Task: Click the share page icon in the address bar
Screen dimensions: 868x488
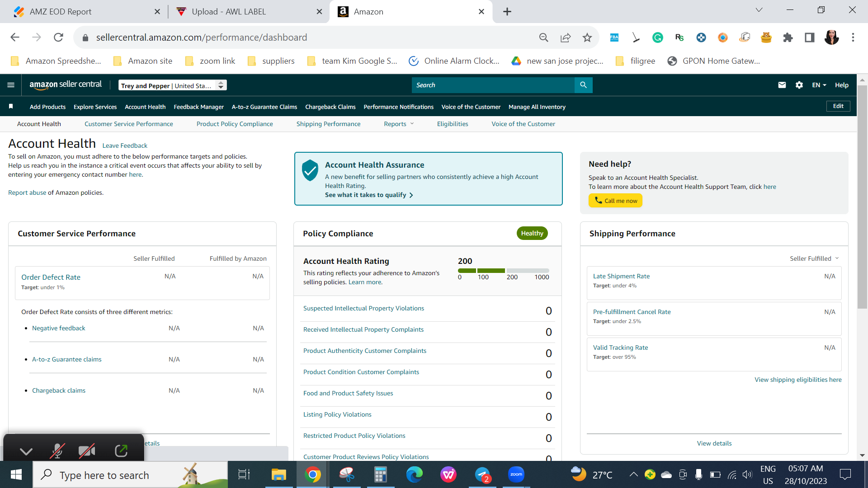Action: [x=566, y=38]
